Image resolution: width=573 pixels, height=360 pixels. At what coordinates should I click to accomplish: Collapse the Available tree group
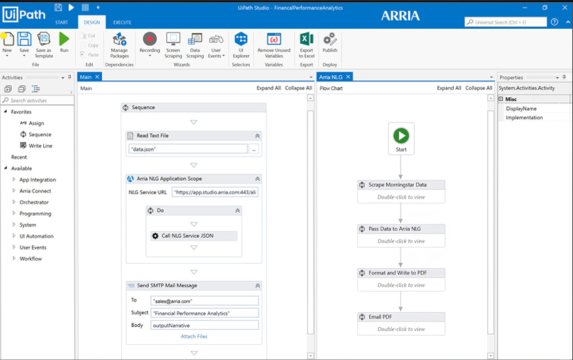[x=5, y=168]
